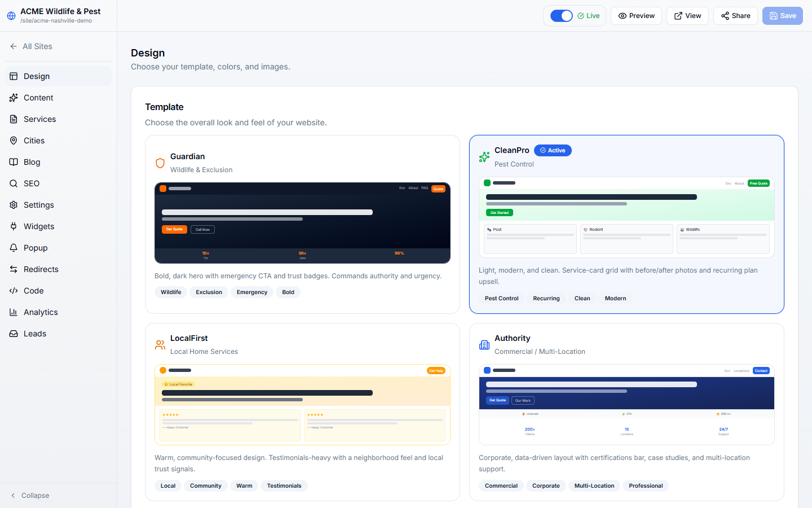Click the Leads inbox icon
The width and height of the screenshot is (812, 508).
pos(14,334)
